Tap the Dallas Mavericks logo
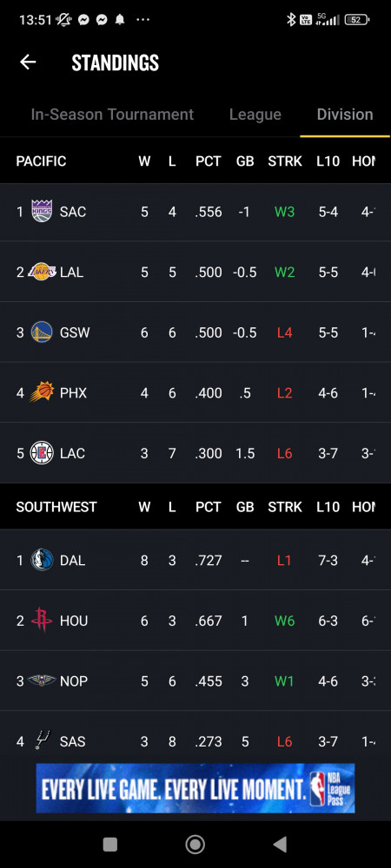This screenshot has height=868, width=391. (42, 560)
